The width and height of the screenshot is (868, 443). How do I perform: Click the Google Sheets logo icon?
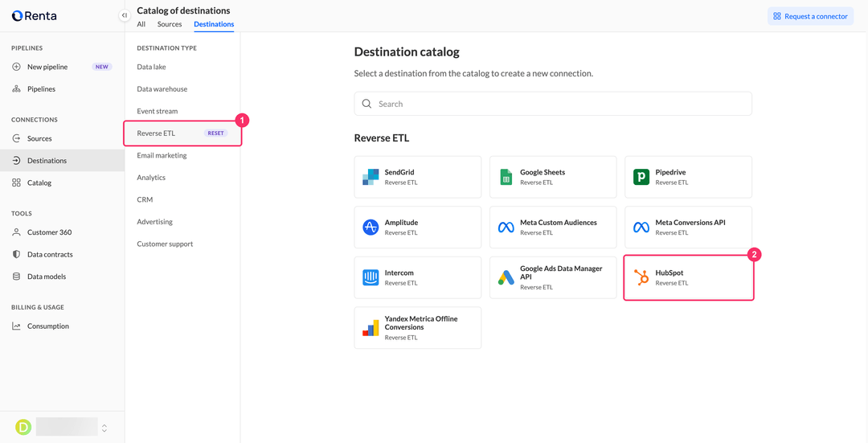click(506, 177)
